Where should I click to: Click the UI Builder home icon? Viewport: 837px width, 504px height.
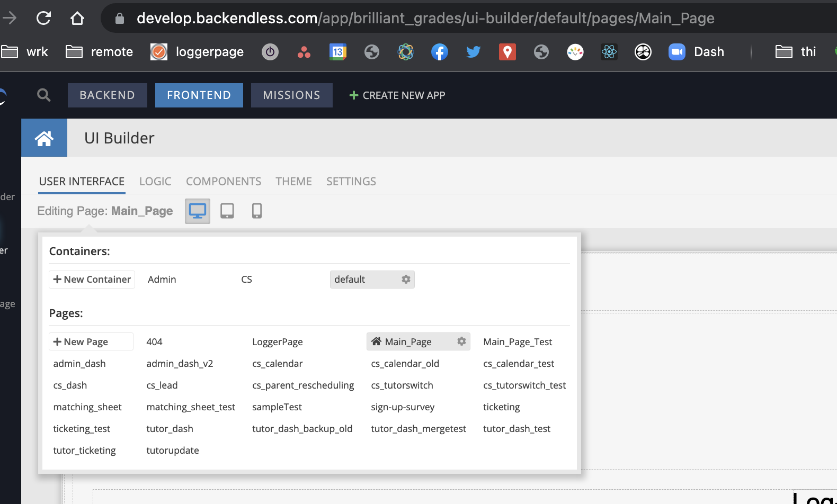tap(44, 138)
